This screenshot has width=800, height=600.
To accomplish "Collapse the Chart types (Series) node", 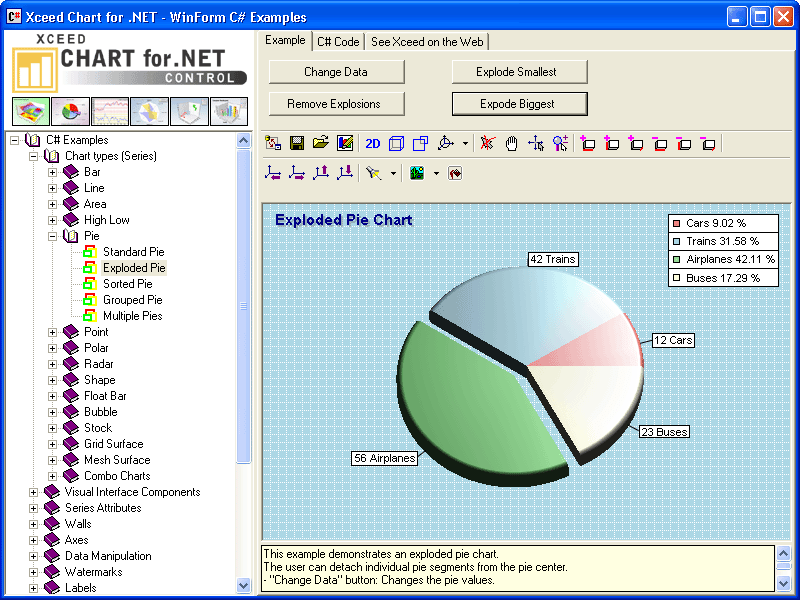I will [33, 156].
